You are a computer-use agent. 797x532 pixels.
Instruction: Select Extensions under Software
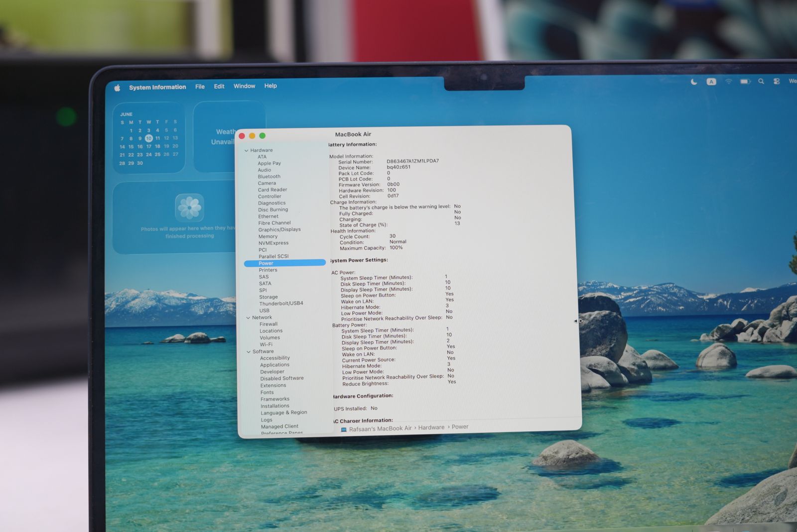tap(273, 385)
